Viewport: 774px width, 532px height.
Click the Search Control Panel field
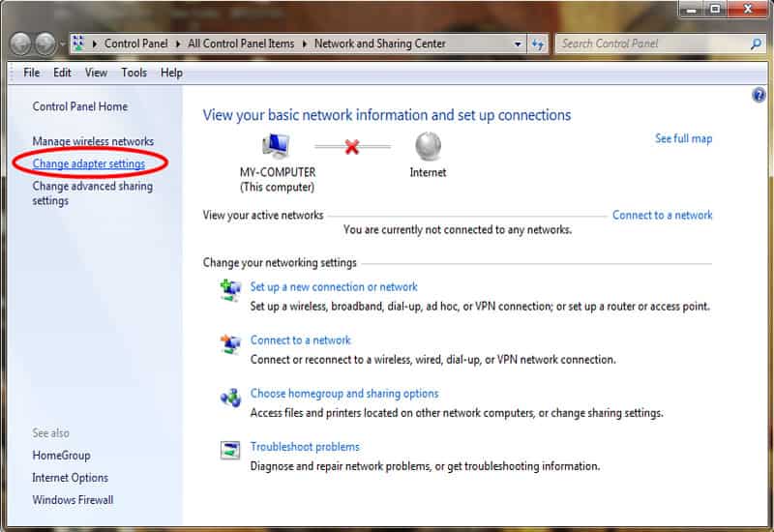(x=653, y=44)
